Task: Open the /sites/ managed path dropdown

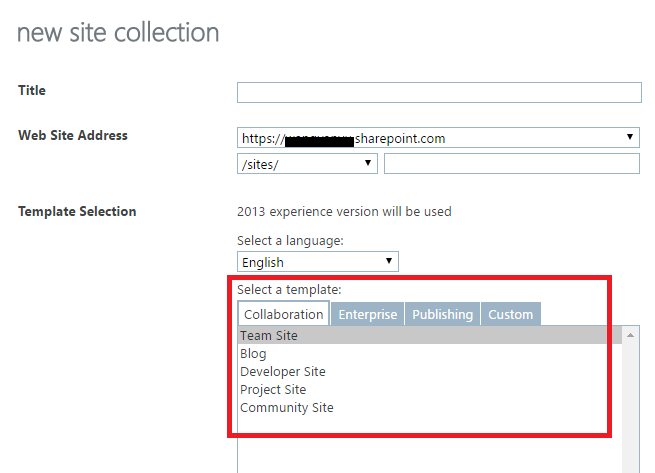Action: 307,163
